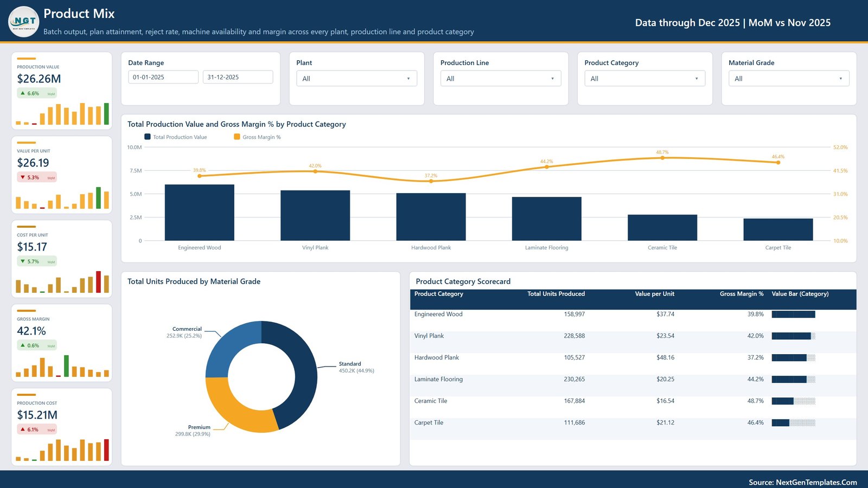Click the $48.16 value per unit cell
The width and height of the screenshot is (868, 488).
click(665, 358)
